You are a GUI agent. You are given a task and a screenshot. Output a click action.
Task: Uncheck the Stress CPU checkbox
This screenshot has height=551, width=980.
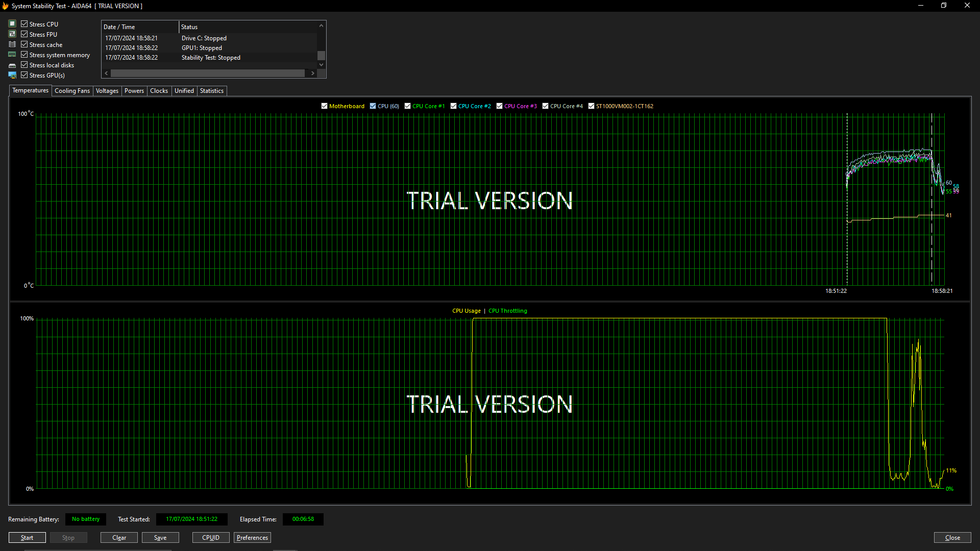tap(24, 24)
